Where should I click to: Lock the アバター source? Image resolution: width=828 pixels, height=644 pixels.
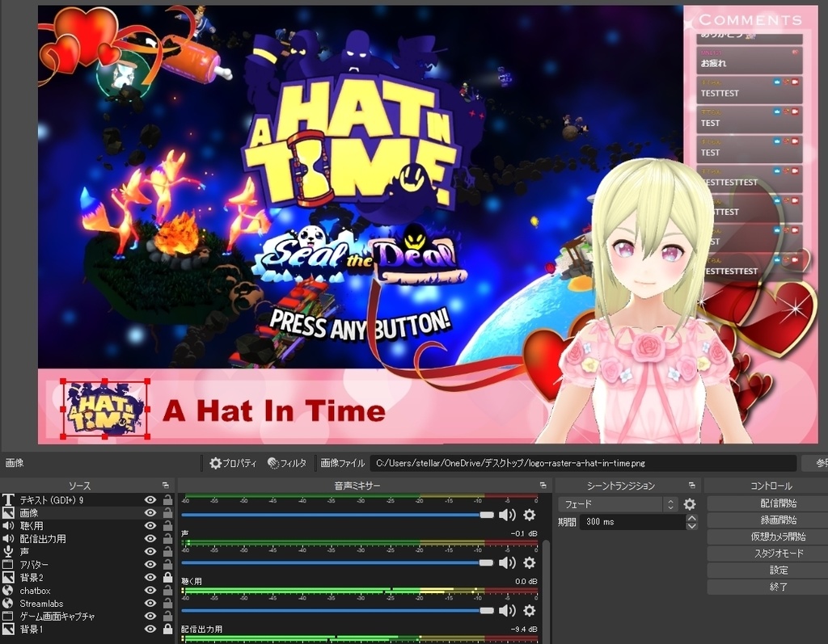[x=167, y=564]
